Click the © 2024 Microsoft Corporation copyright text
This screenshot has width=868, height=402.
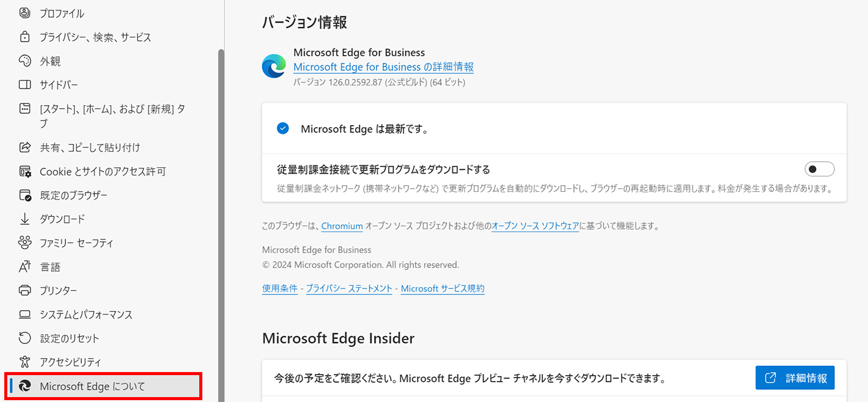(x=361, y=265)
